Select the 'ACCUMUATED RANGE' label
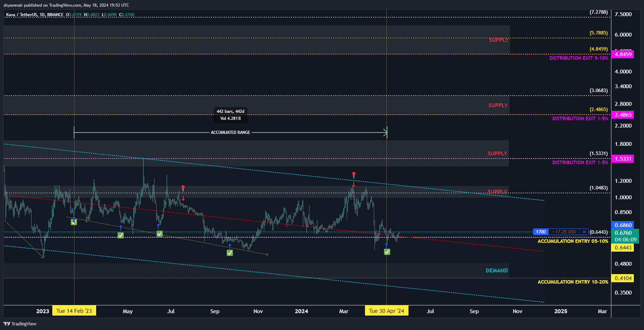The image size is (644, 330). coord(231,132)
